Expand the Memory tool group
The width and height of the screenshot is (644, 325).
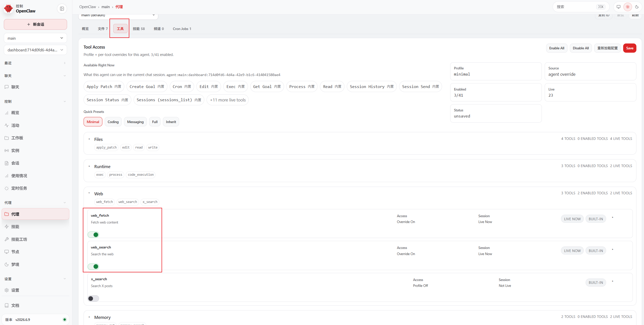(x=89, y=317)
